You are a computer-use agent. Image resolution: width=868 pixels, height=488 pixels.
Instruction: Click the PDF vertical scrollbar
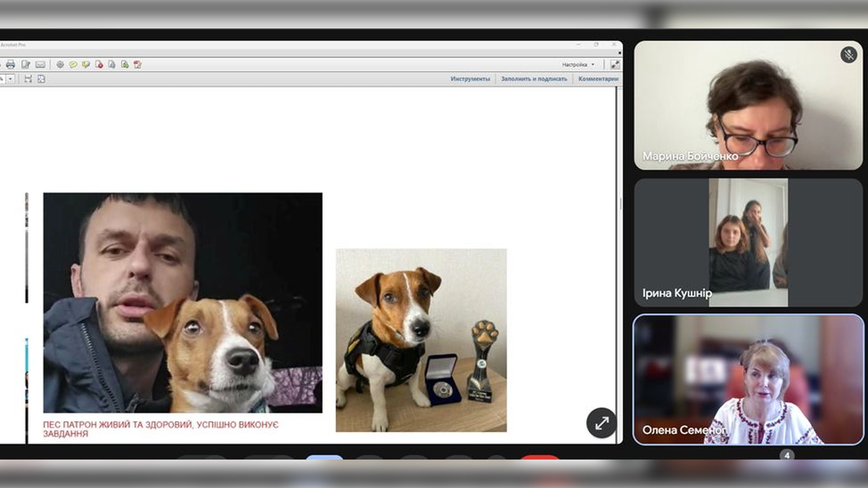coord(620,203)
